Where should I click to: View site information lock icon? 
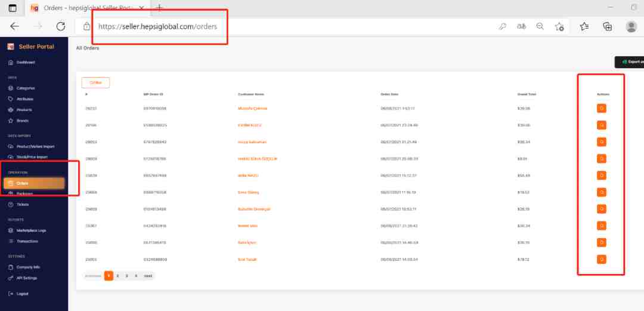(86, 26)
